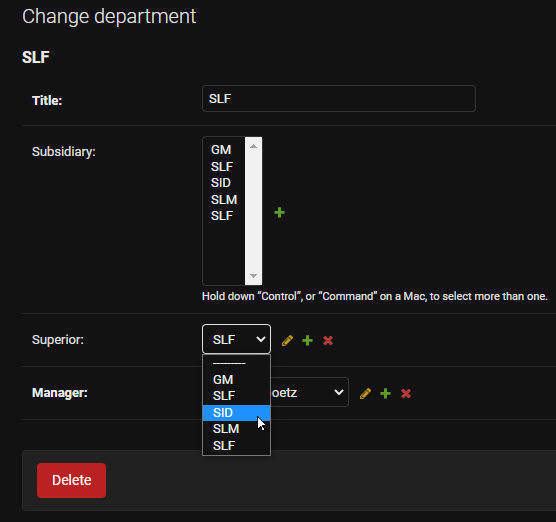Choose SLM in the Superior dropdown list

click(236, 429)
